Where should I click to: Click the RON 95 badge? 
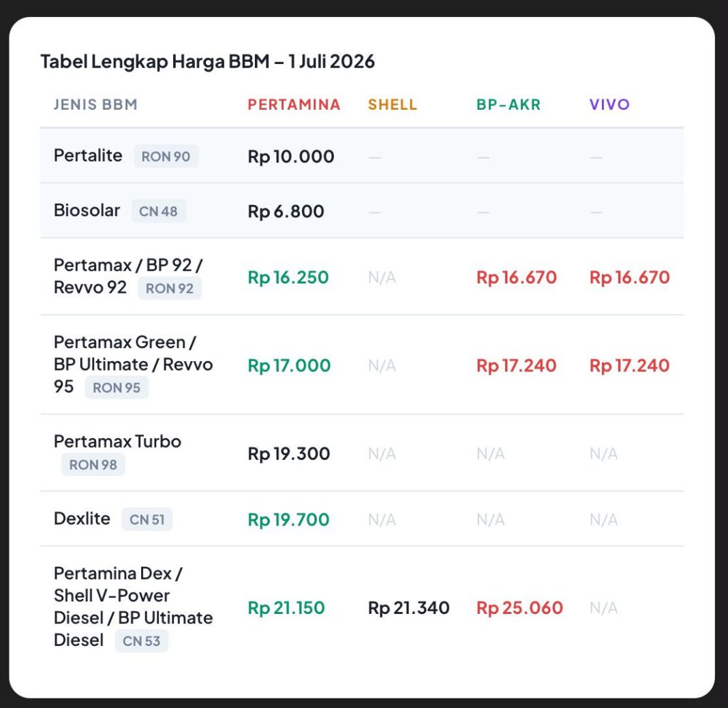117,388
